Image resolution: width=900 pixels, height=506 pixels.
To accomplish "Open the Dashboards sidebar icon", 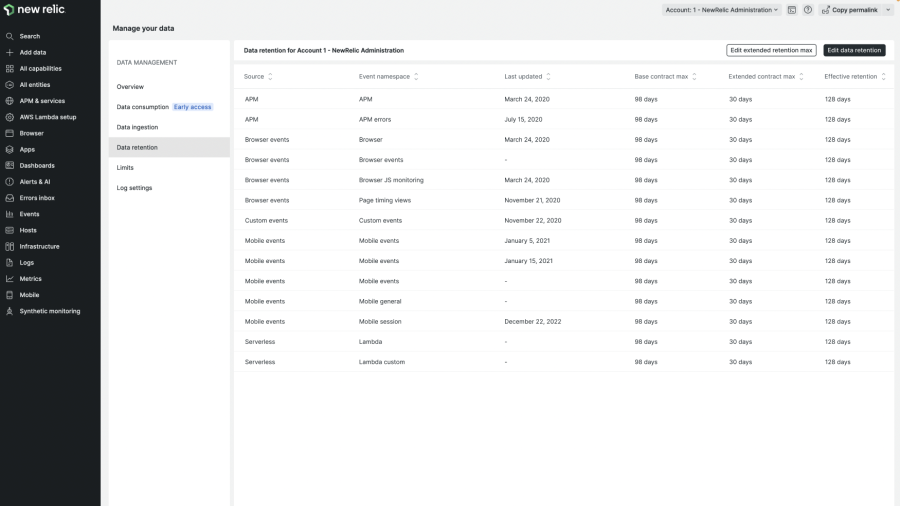I will tap(10, 165).
